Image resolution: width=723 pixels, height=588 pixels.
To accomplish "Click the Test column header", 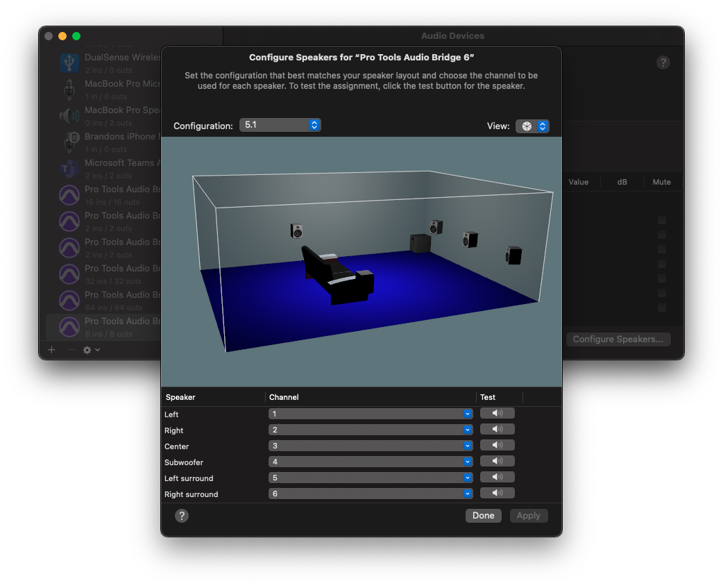I will [487, 397].
